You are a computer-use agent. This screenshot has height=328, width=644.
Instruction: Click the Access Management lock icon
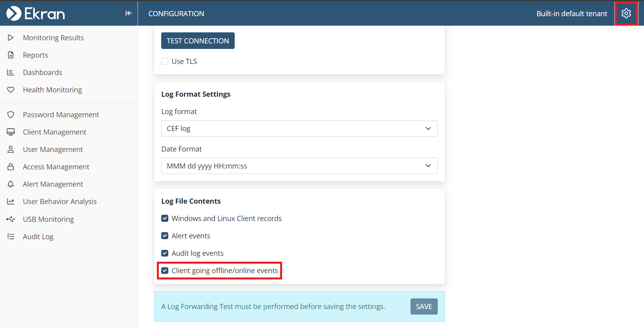pyautogui.click(x=11, y=167)
